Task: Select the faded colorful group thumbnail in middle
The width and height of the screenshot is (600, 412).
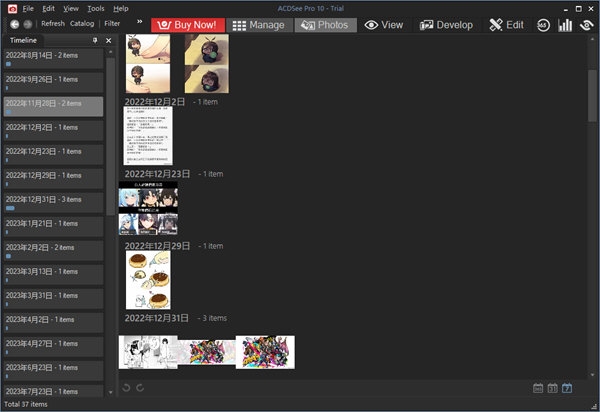Action: click(207, 352)
